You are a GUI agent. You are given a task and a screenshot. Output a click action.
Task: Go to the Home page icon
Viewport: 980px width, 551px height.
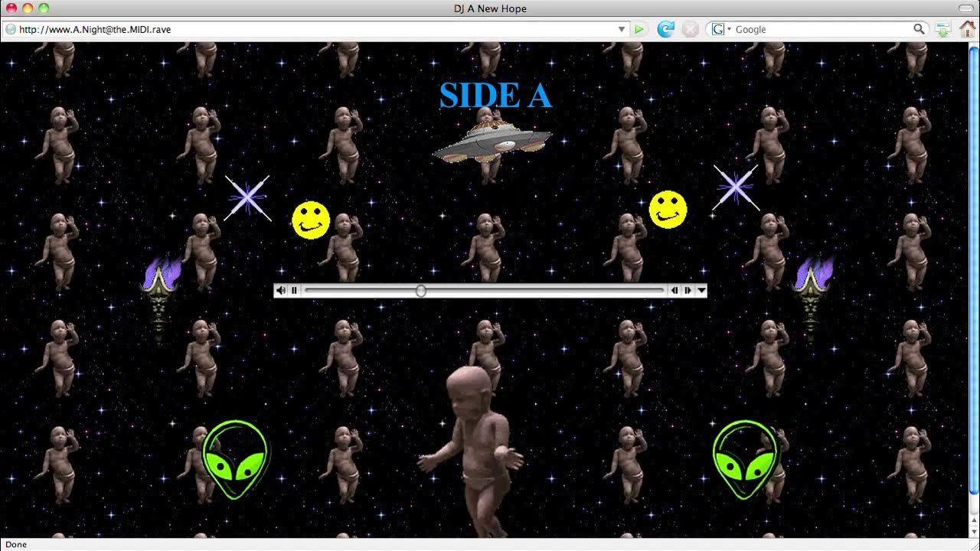tap(968, 29)
